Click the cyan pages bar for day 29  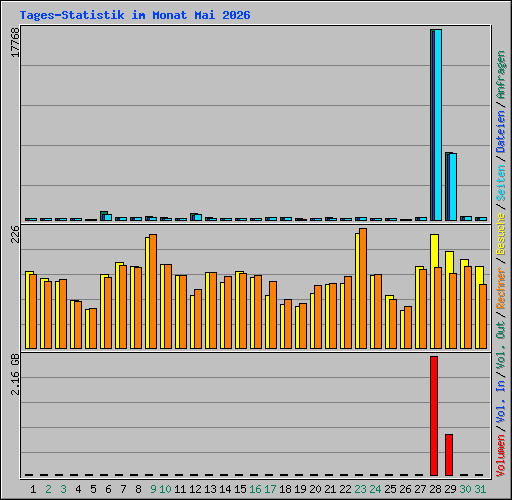[x=453, y=187]
